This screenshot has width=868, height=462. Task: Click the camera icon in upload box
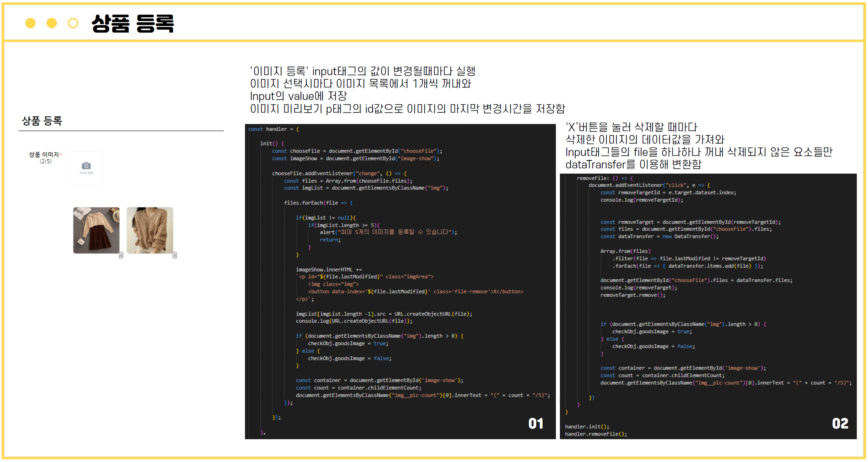click(x=86, y=166)
